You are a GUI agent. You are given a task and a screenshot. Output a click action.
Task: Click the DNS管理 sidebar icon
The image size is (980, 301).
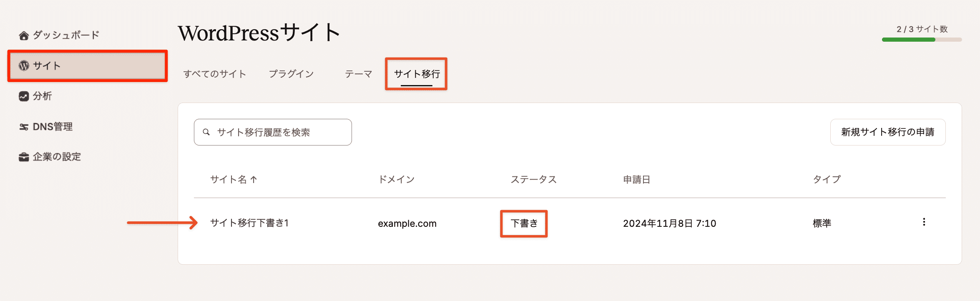coord(24,126)
